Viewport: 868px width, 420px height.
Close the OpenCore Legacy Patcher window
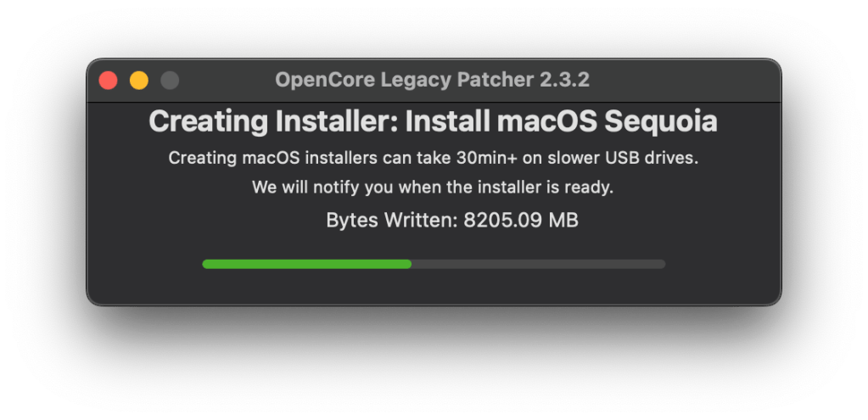108,81
